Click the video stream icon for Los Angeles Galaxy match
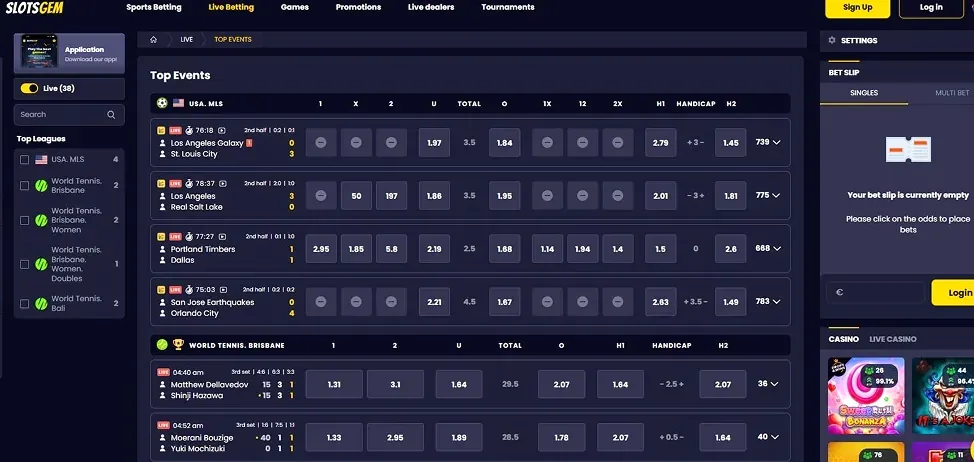The image size is (974, 462). (x=222, y=131)
